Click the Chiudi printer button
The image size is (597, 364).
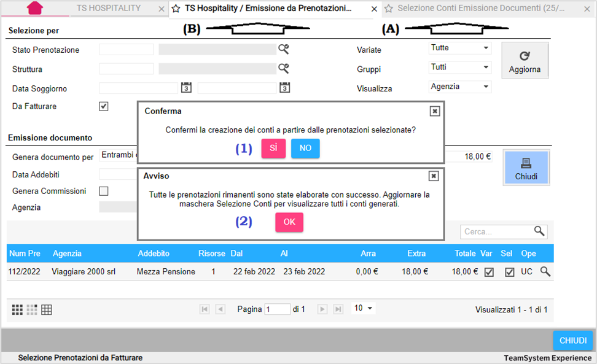[x=526, y=168]
